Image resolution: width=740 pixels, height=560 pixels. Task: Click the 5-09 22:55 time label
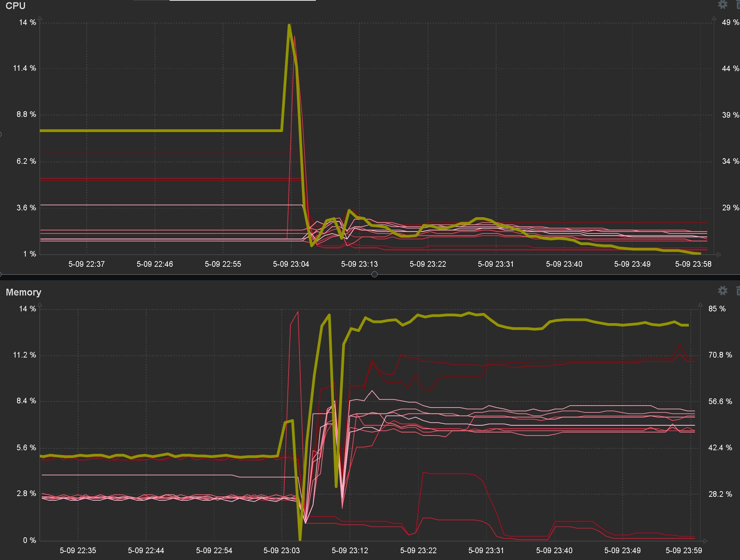pos(223,264)
